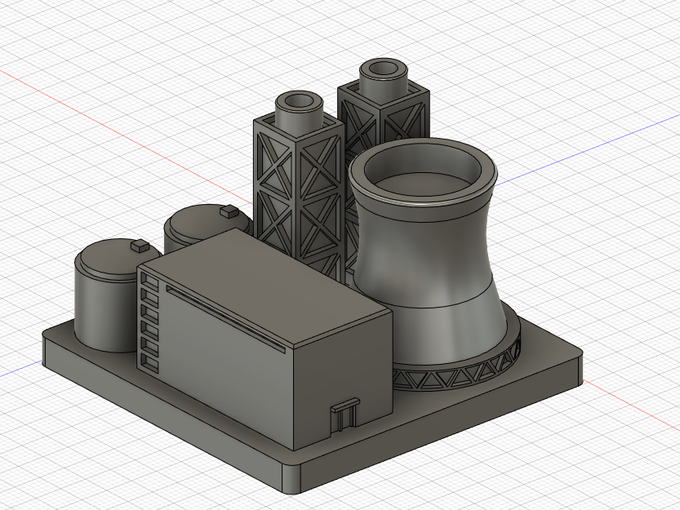Select the inner floor of the cooling tower

[423, 188]
